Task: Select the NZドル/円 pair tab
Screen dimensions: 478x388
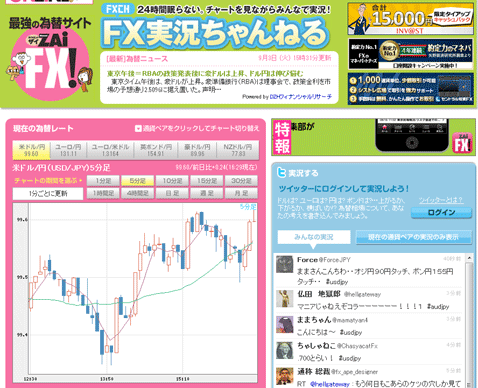Action: (x=238, y=150)
